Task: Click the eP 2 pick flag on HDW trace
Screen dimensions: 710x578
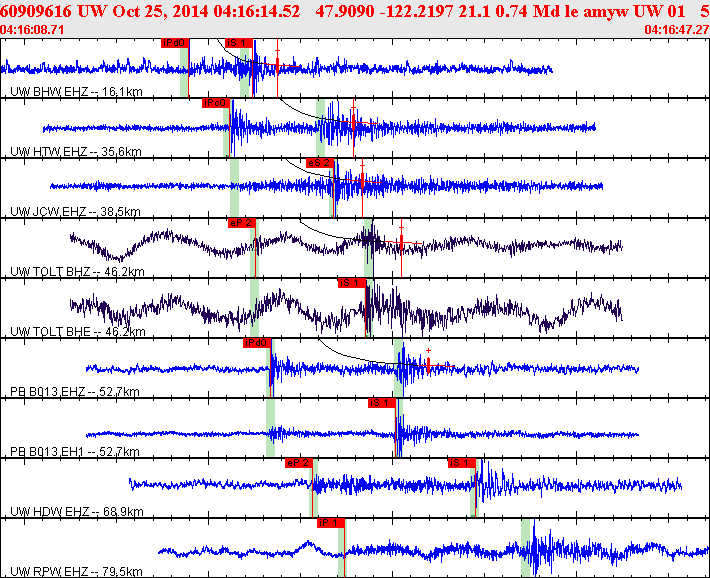Action: (x=299, y=463)
